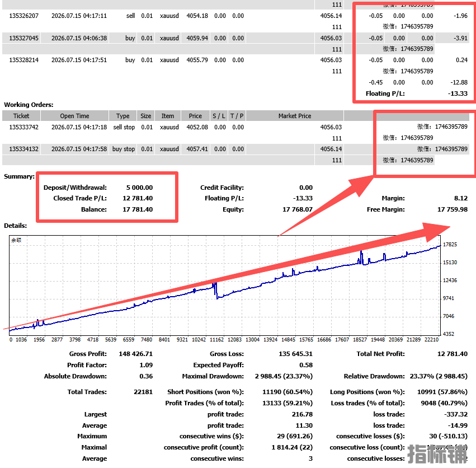
Task: Click the S / L column header
Action: coord(219,116)
